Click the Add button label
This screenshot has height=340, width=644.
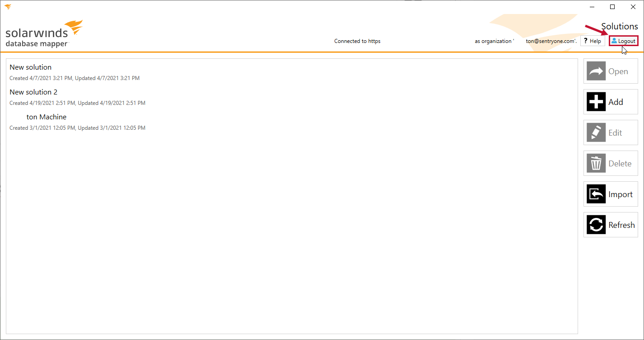pos(616,102)
